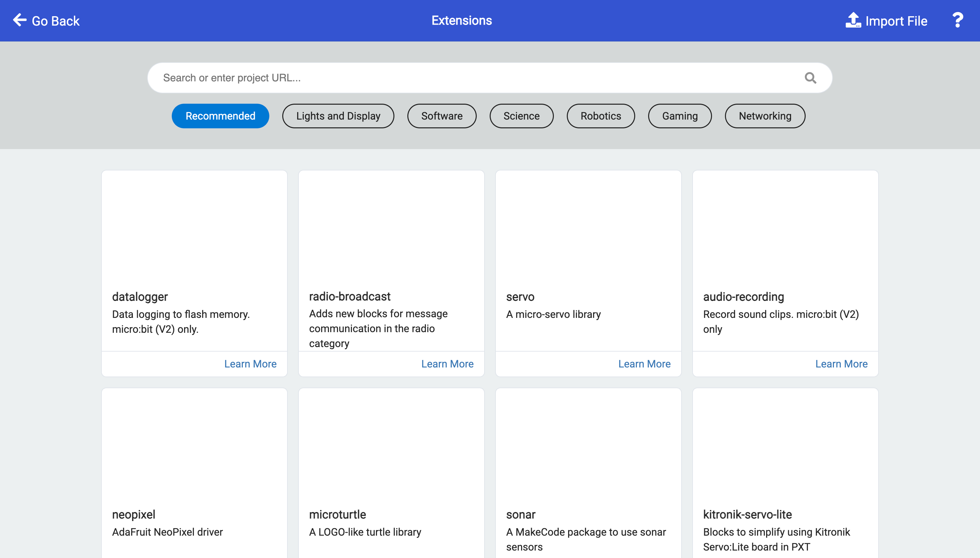Open Learn More for datalogger
This screenshot has height=558, width=980.
pos(250,364)
